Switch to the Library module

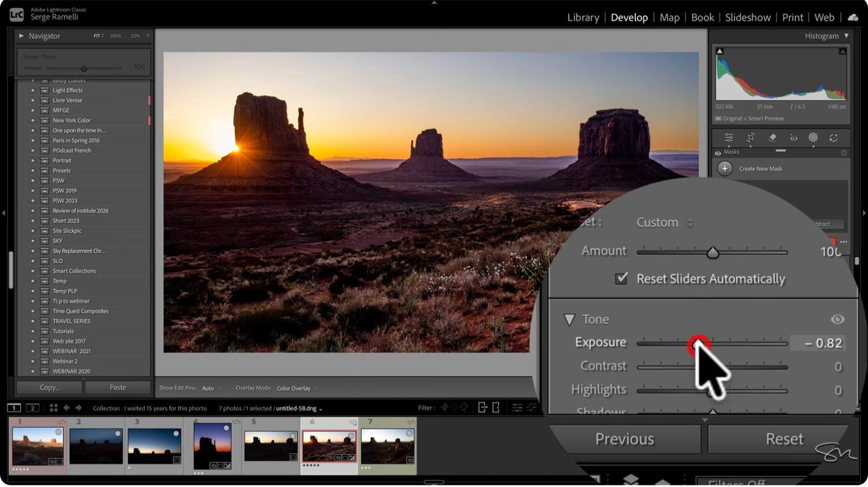(583, 17)
